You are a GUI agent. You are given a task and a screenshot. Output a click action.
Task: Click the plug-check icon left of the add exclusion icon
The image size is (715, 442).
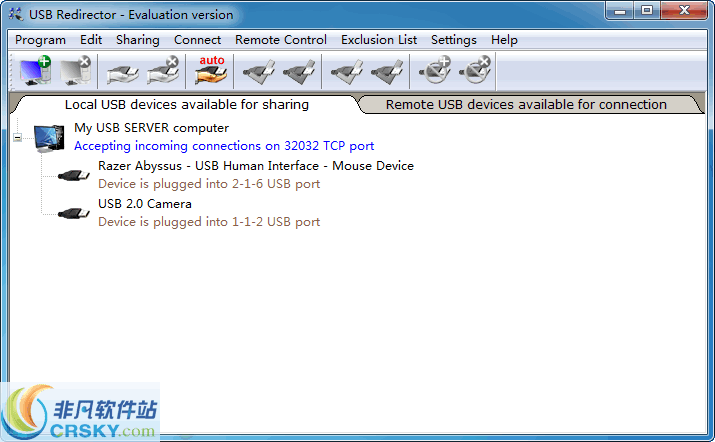coord(387,72)
